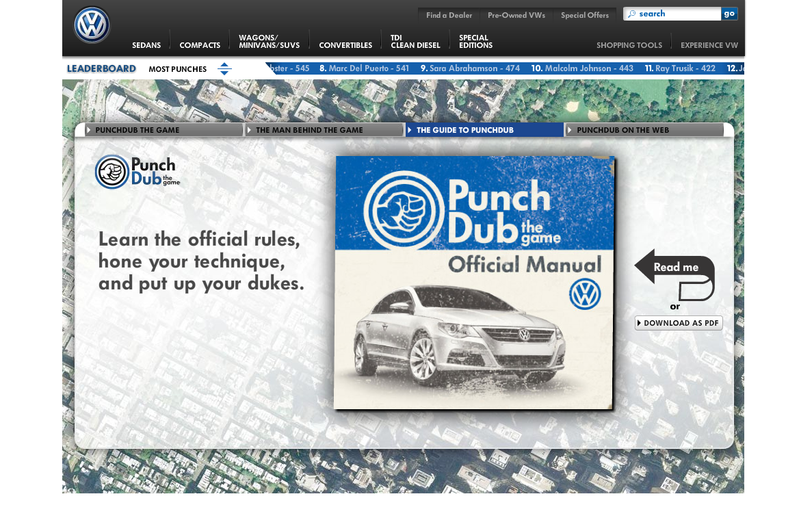Click the Most Punches sort label

178,69
